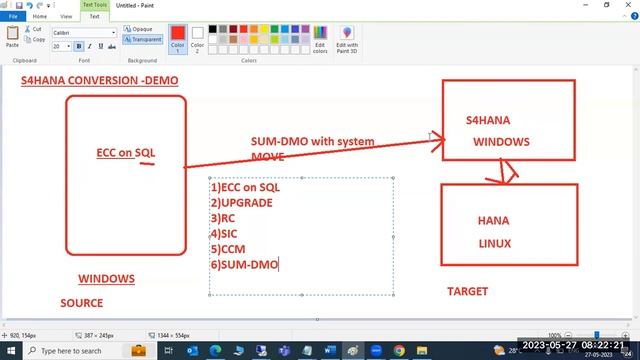Click the Cut scissors button
640x360 pixels.
[x=33, y=29]
